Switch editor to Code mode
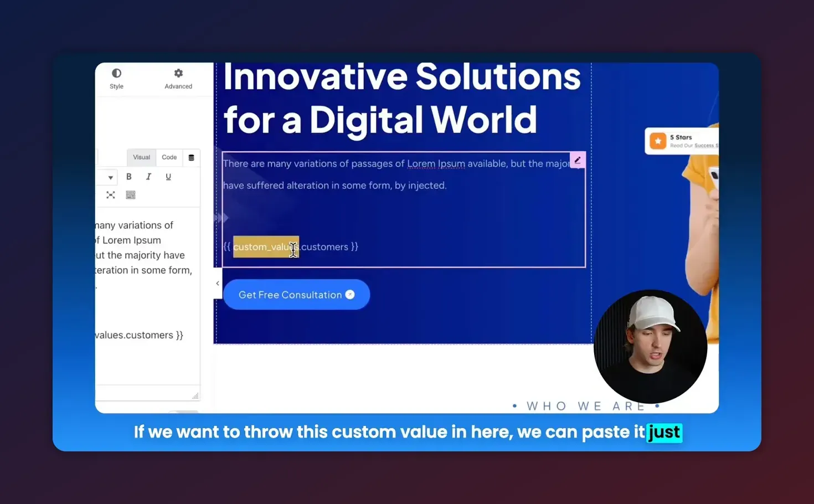Viewport: 814px width, 504px height. click(169, 157)
